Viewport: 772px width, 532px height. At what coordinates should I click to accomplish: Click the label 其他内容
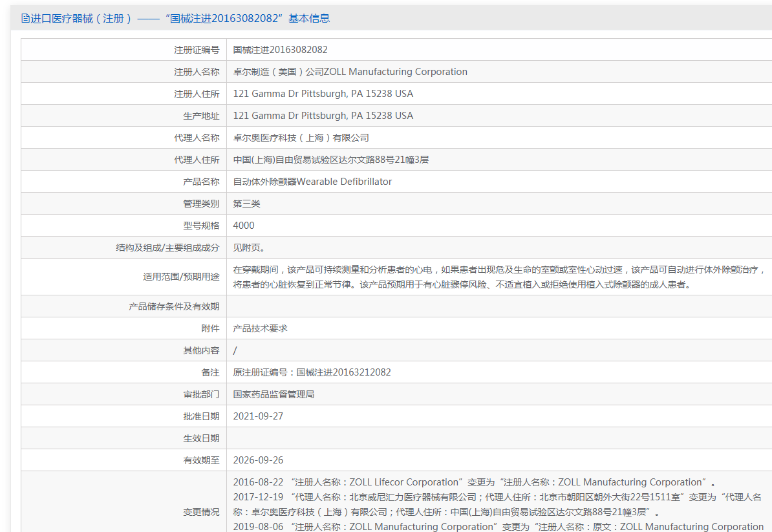click(201, 350)
